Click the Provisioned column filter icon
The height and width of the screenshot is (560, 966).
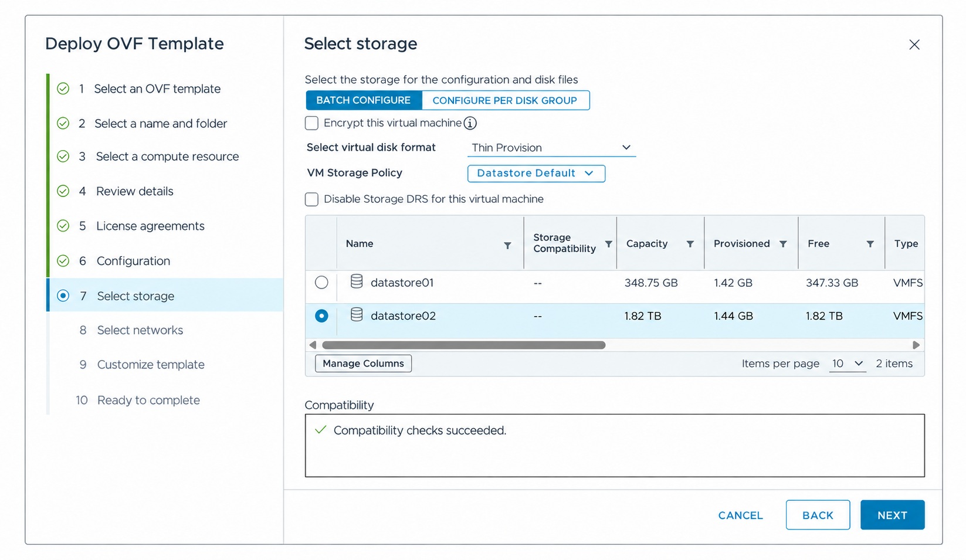(782, 244)
